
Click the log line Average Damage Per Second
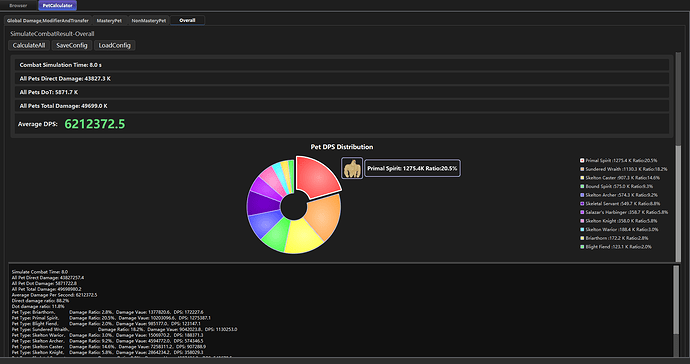click(x=54, y=295)
